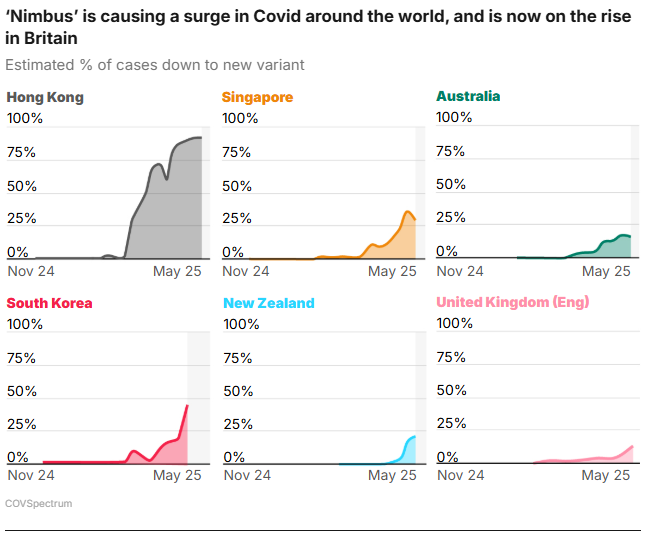Image resolution: width=652 pixels, height=542 pixels.
Task: Click the 'May 25' label under Australia chart
Action: 606,271
